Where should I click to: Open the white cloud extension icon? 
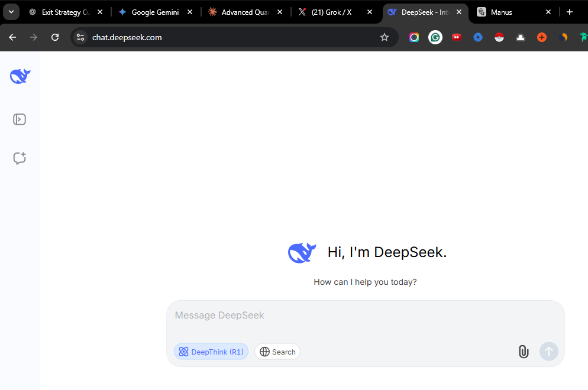click(x=521, y=37)
